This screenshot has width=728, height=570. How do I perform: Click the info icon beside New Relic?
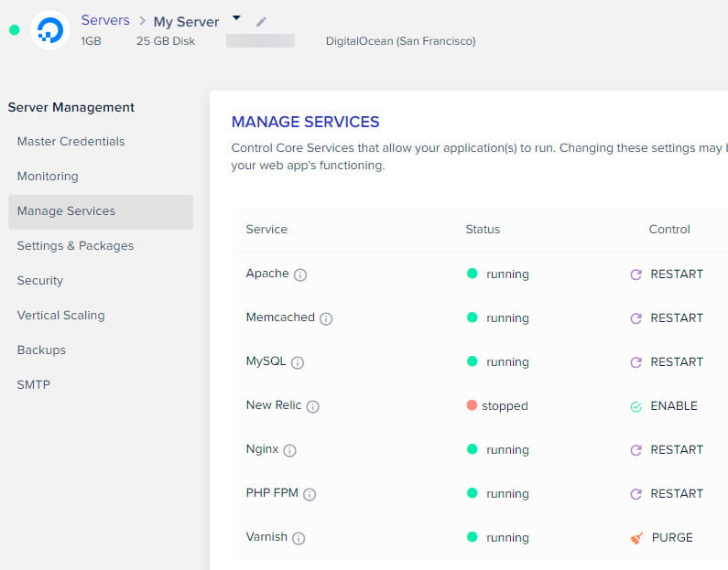tap(312, 406)
